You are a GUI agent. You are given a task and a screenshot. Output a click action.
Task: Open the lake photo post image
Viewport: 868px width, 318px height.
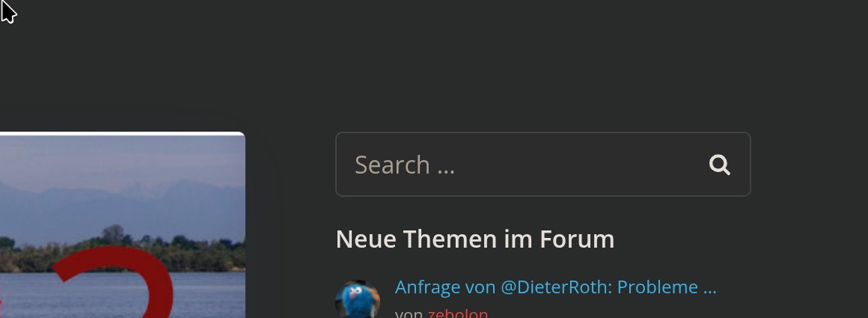(122, 225)
